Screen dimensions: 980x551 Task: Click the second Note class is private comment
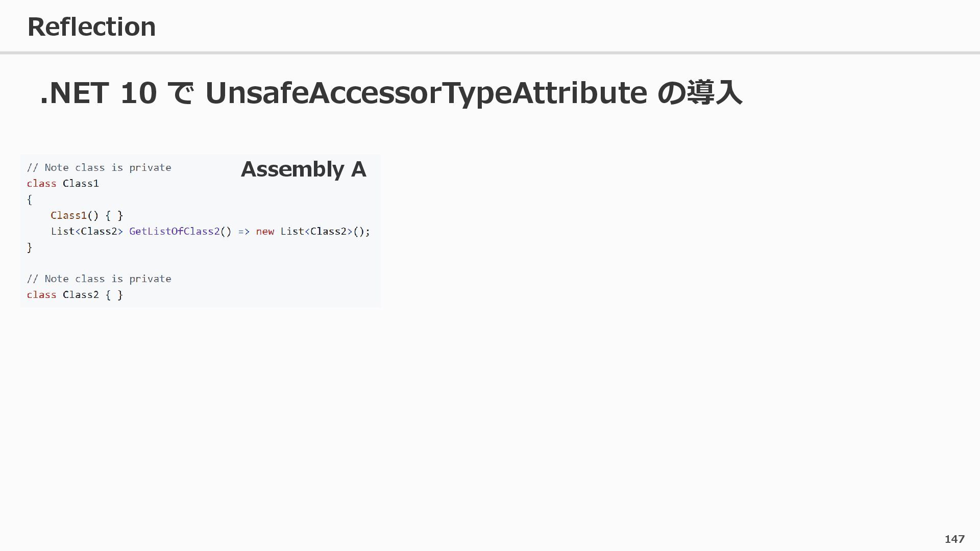(x=99, y=279)
